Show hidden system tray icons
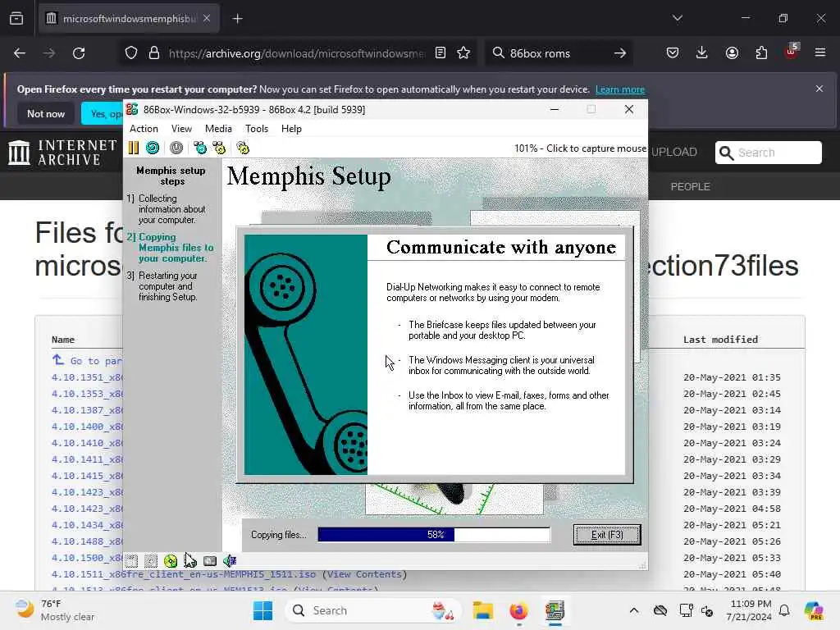The width and height of the screenshot is (840, 630). 634,610
